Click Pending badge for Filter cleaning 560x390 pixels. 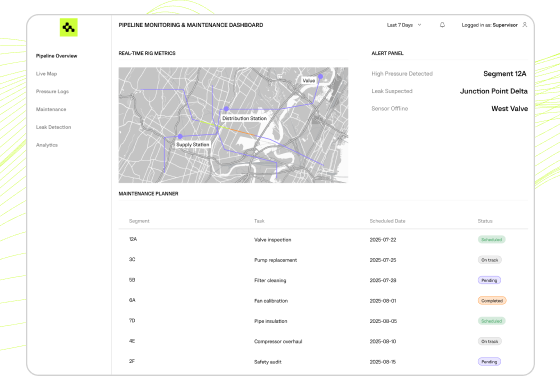(489, 280)
